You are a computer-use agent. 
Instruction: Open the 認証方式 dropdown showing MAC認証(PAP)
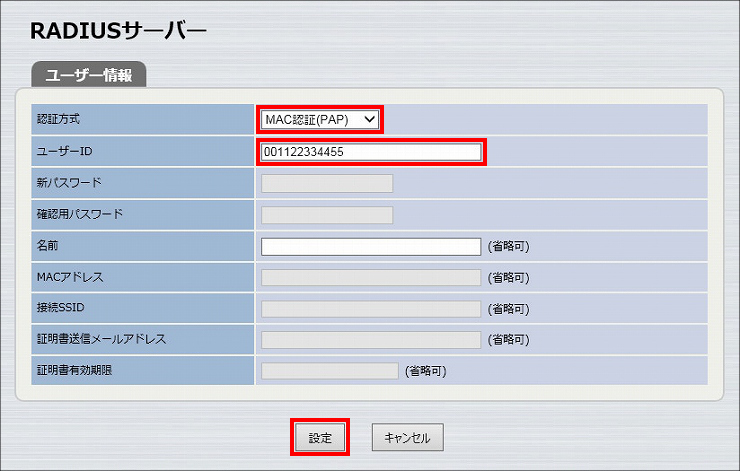coord(320,119)
